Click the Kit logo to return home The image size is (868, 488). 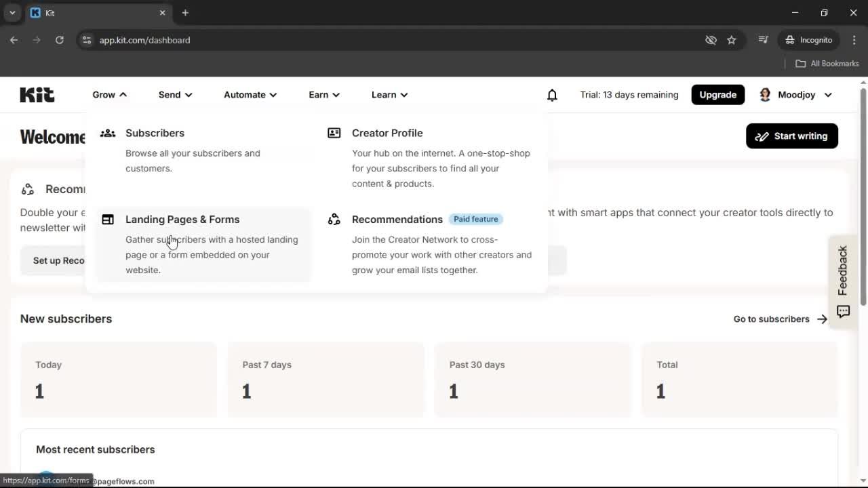[37, 94]
